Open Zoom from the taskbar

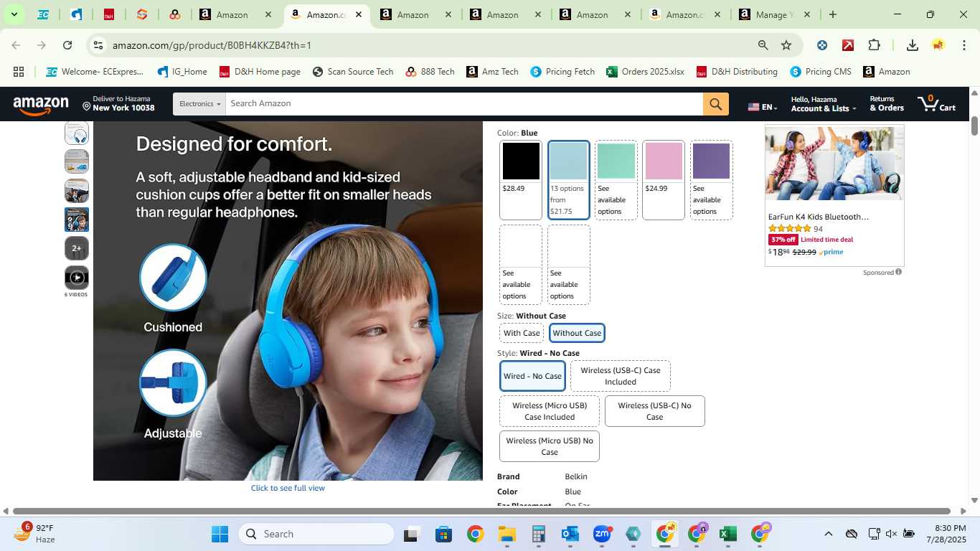coord(602,534)
